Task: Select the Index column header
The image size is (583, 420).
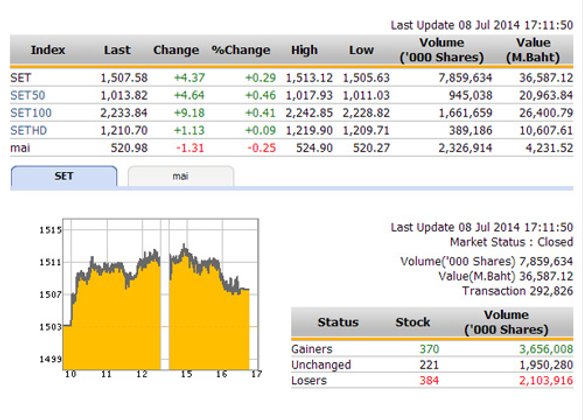Action: [48, 50]
